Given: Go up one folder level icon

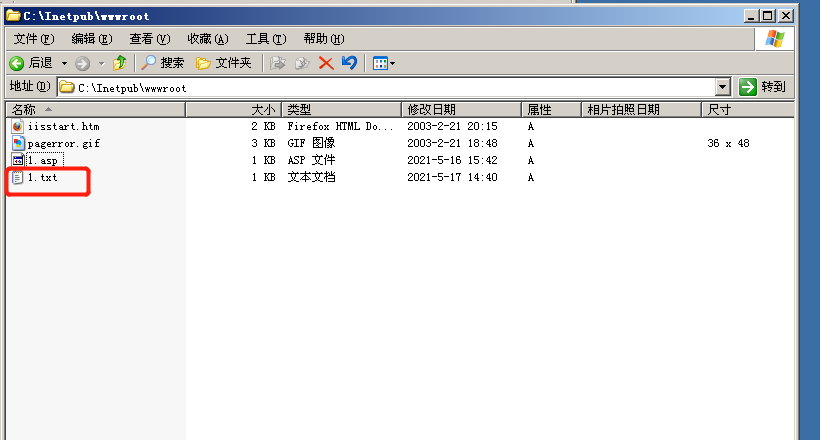Looking at the screenshot, I should point(119,63).
